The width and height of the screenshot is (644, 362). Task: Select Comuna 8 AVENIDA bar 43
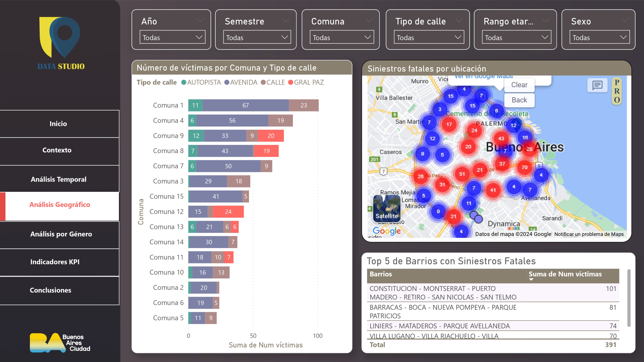(x=225, y=151)
